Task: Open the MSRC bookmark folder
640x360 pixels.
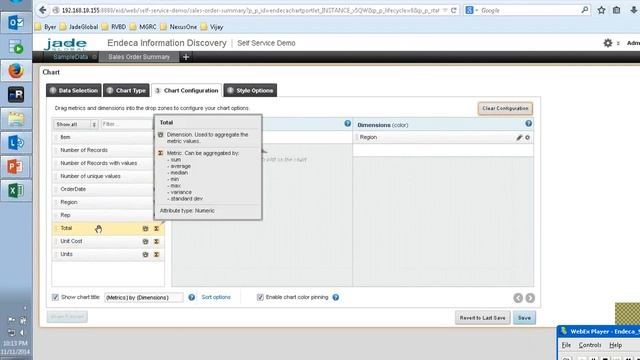Action: point(143,27)
